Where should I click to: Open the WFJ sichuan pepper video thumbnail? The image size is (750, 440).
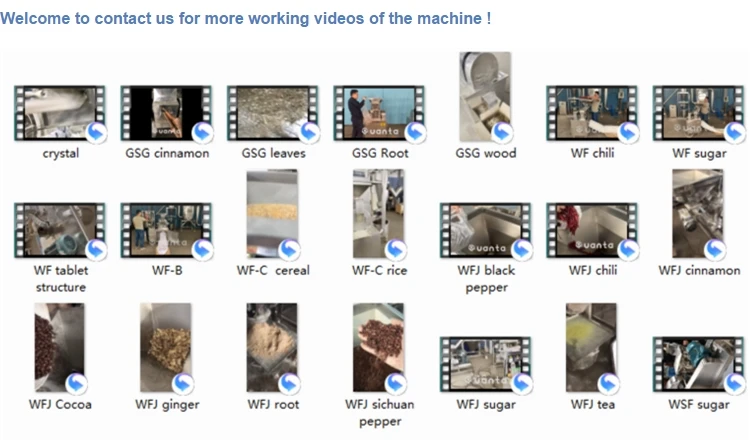[379, 348]
